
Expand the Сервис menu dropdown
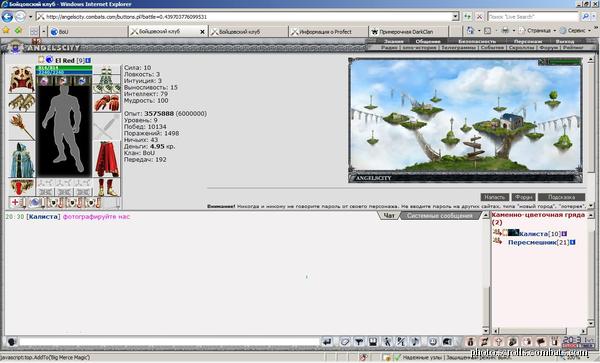(x=589, y=31)
